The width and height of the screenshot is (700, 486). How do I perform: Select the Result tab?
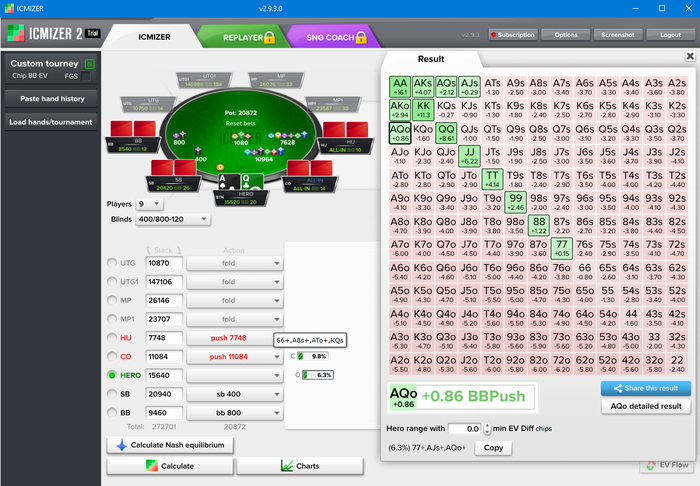(x=431, y=59)
